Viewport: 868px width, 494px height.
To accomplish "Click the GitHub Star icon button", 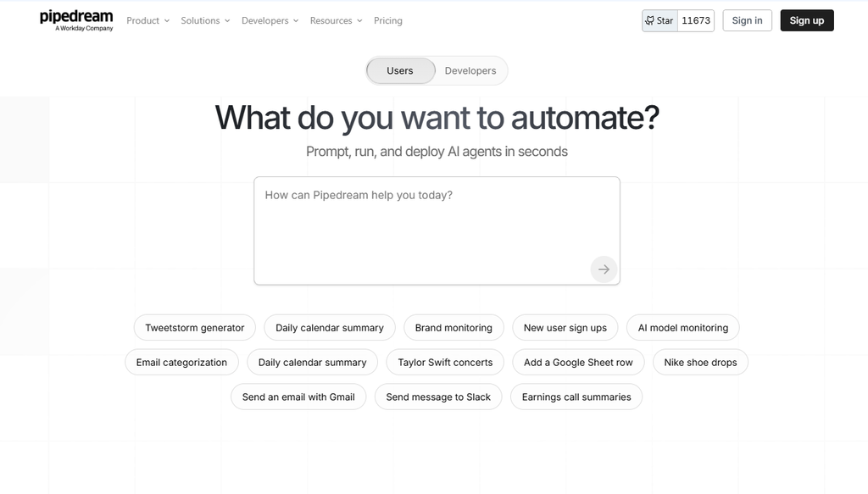I will (x=659, y=20).
